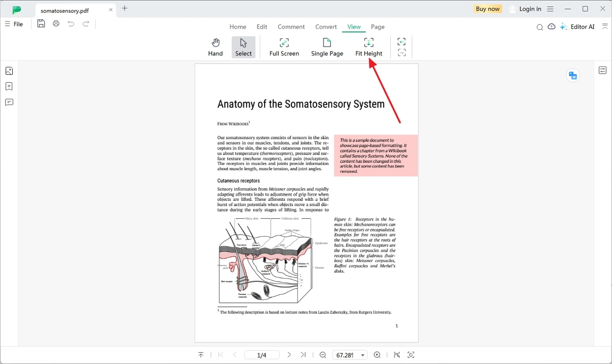
Task: Click the page number field 1/4
Action: (x=262, y=355)
